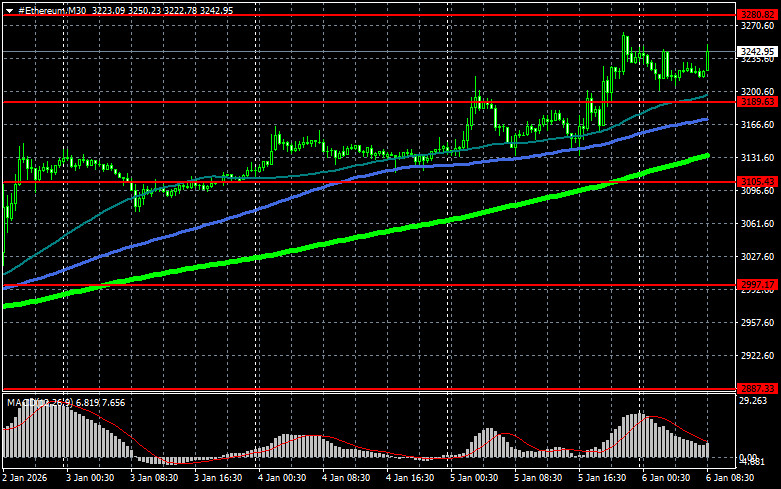Click the 3270.60 price axis value

click(x=755, y=27)
